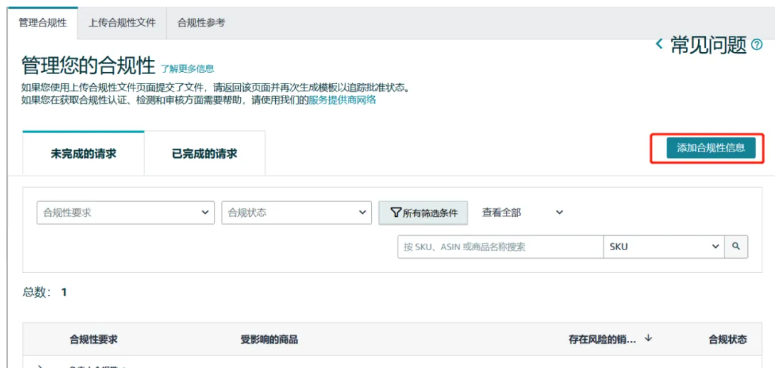The image size is (784, 379).
Task: Click the 存在风险的销… column header
Action: [x=602, y=340]
